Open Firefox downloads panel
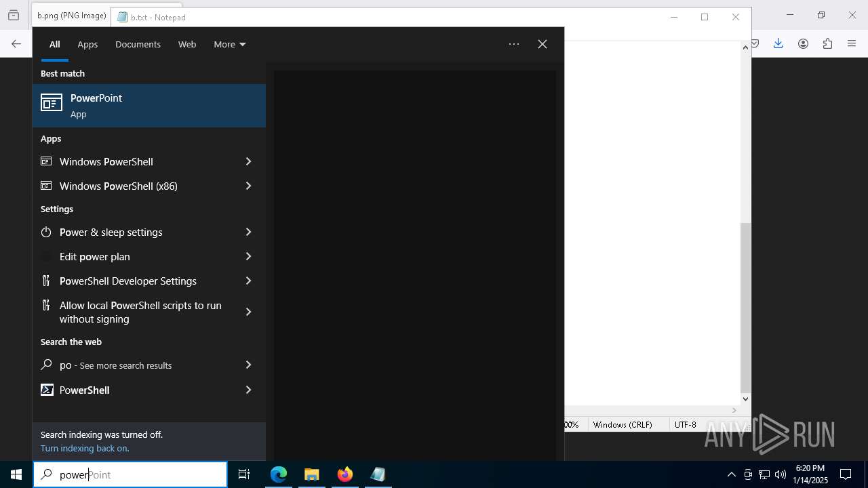 [x=778, y=43]
